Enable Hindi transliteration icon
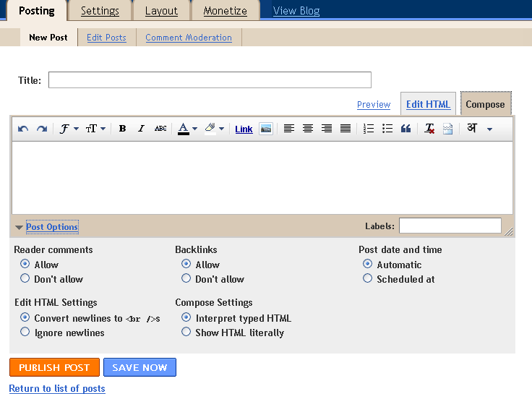532x394 pixels. coord(472,128)
